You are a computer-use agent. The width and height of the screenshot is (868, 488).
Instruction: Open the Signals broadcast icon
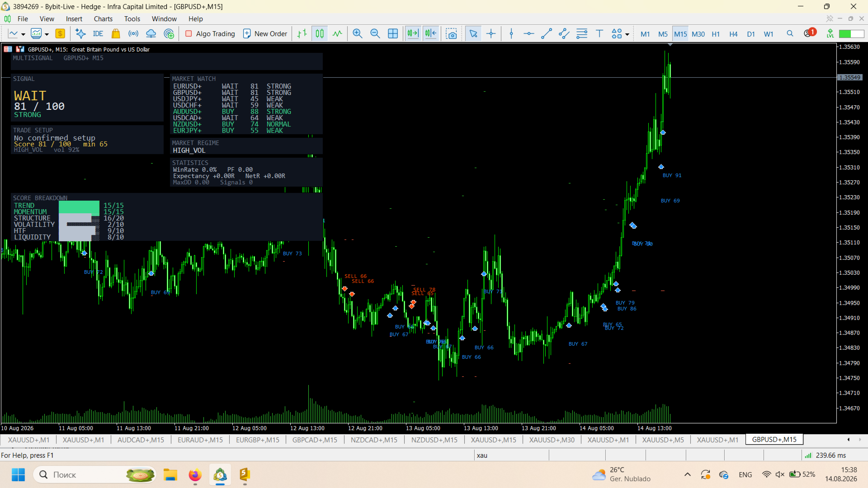[x=133, y=33]
